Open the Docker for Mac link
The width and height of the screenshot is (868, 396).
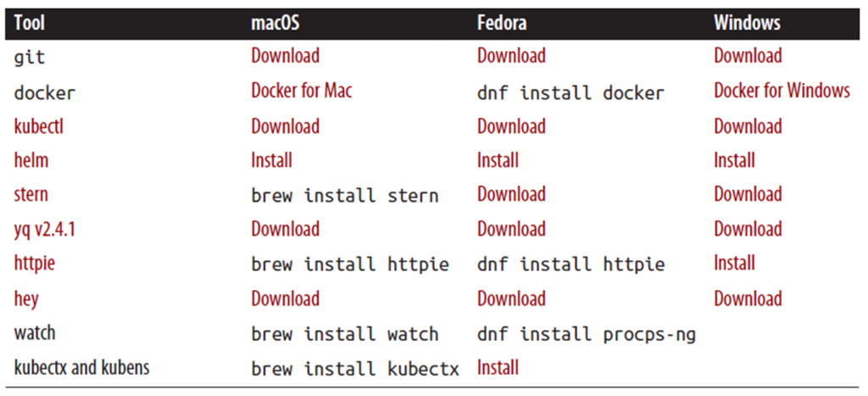click(x=301, y=90)
